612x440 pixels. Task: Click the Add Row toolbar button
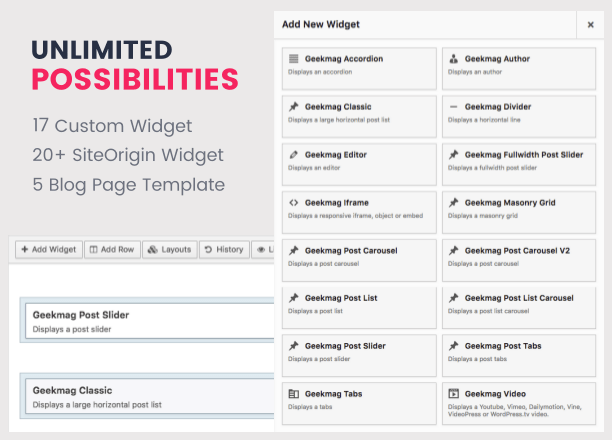tap(112, 249)
